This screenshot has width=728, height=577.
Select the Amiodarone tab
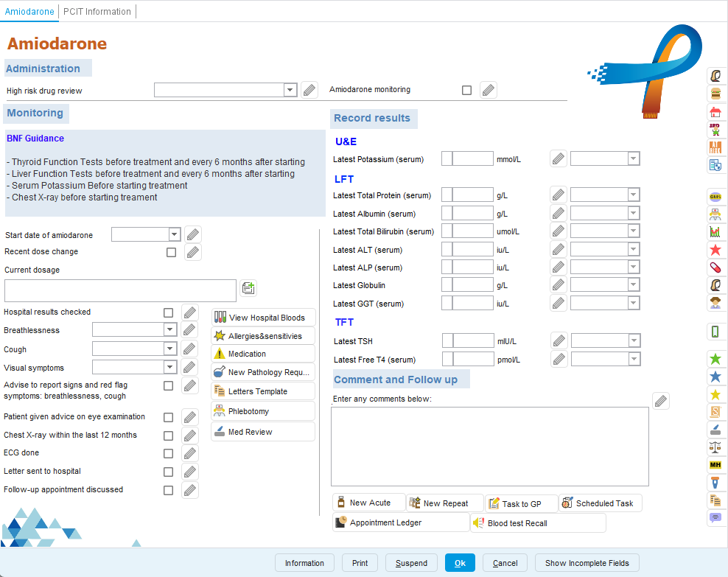pyautogui.click(x=29, y=12)
